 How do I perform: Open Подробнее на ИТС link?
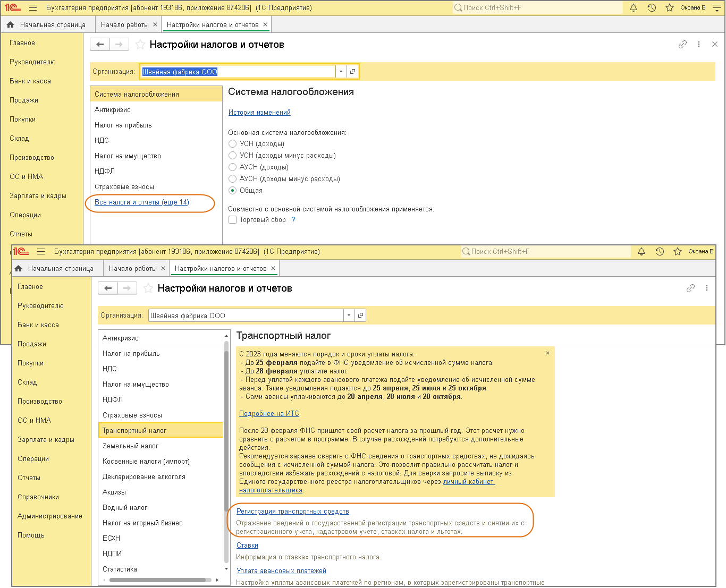coord(269,414)
